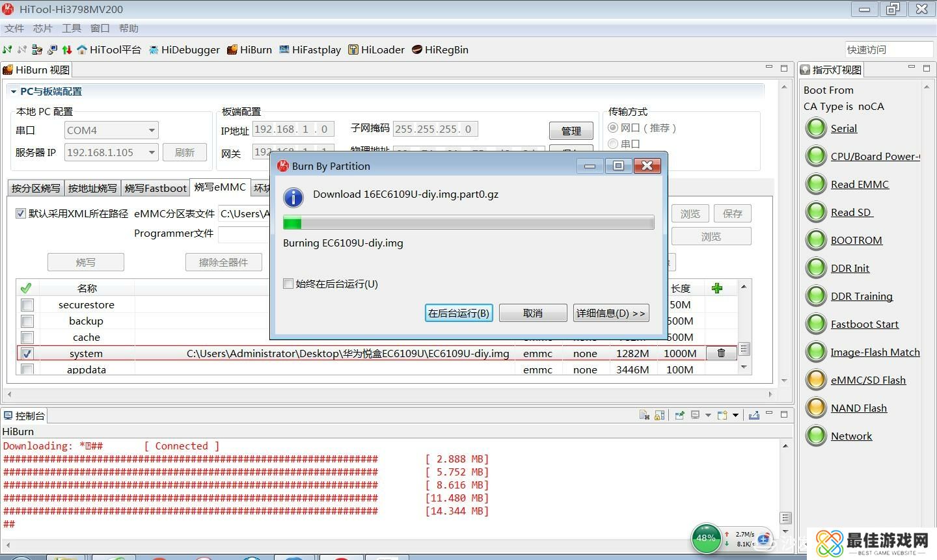The height and width of the screenshot is (560, 937).
Task: Open the COM4 serial port dropdown
Action: pyautogui.click(x=151, y=130)
